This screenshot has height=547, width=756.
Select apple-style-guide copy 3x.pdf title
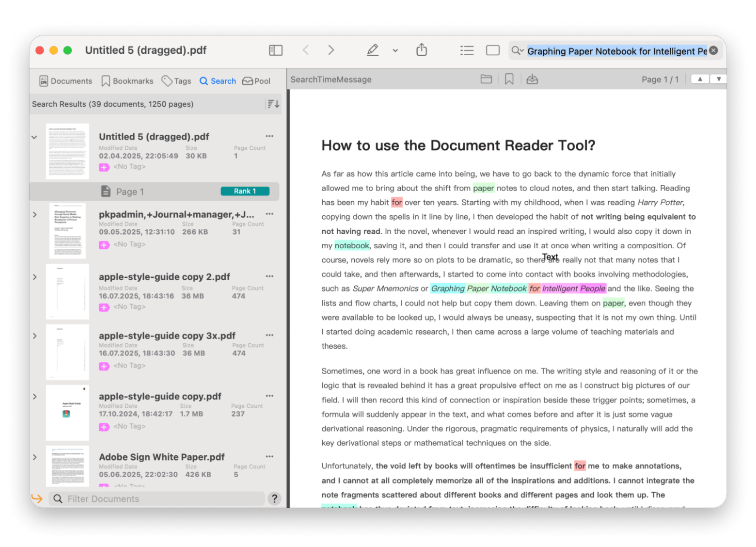click(x=167, y=336)
